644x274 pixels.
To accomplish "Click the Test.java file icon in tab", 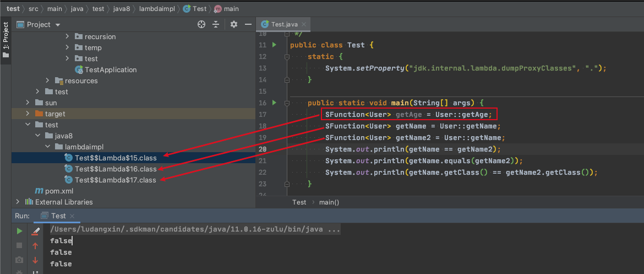I will 265,24.
